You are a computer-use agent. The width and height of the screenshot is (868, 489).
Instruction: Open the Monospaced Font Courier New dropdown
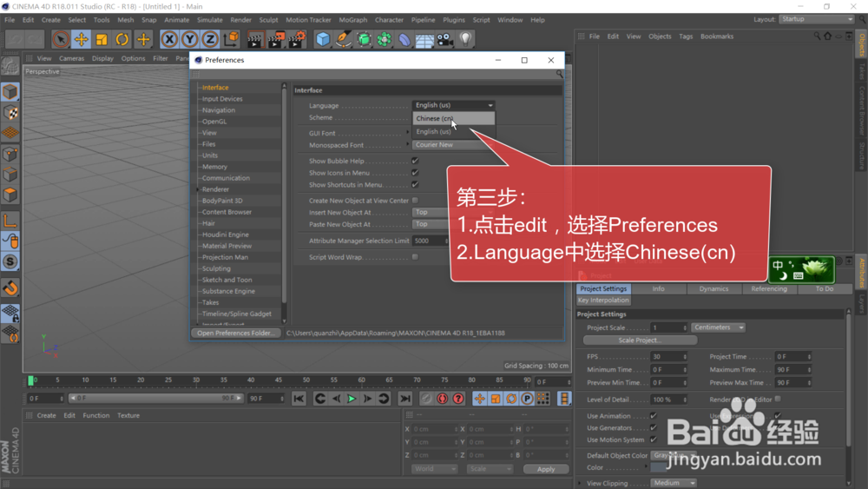pyautogui.click(x=453, y=144)
